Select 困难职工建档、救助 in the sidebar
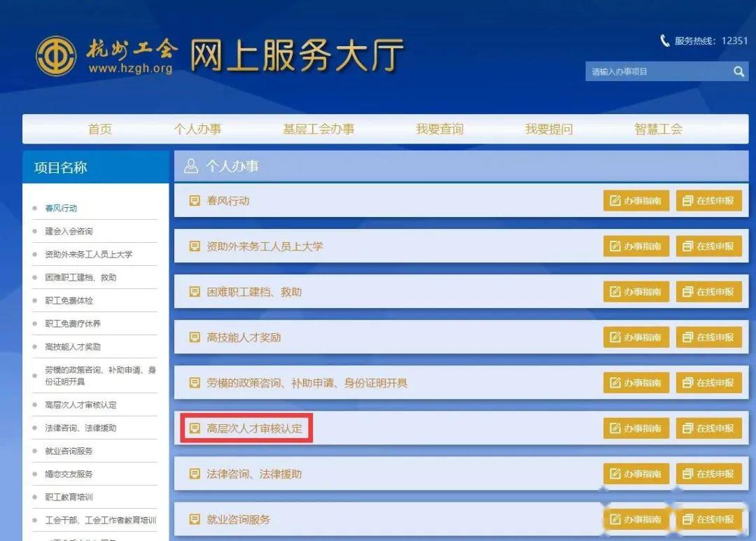The height and width of the screenshot is (541, 756). 80,278
